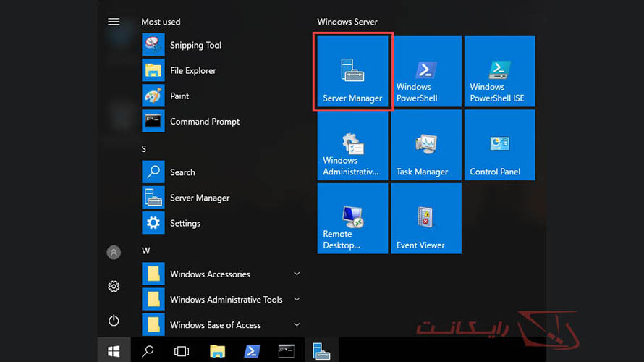Image resolution: width=644 pixels, height=362 pixels.
Task: Expand the hamburger menu at top left
Action: [x=114, y=22]
